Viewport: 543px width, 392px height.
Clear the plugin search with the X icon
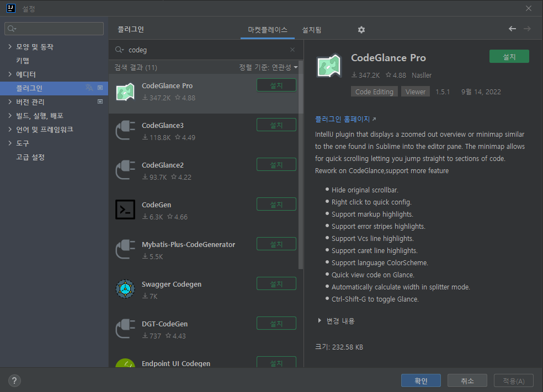pos(292,50)
